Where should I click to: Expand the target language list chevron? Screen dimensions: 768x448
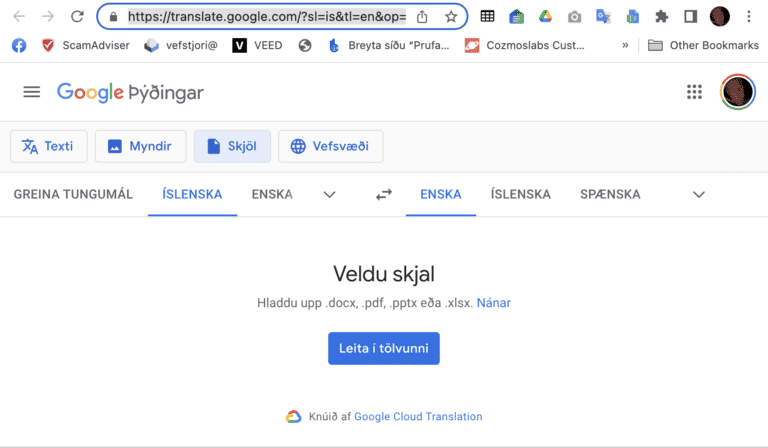pos(699,195)
